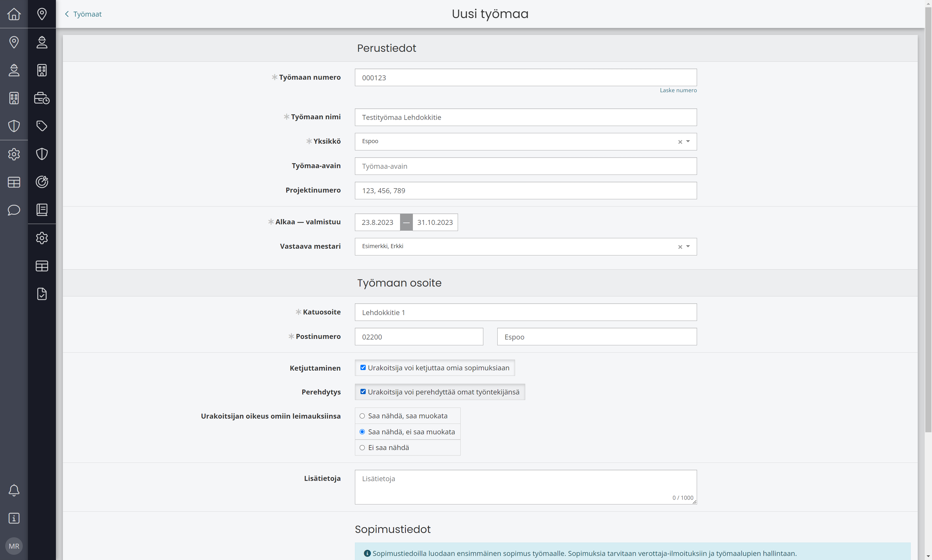Image resolution: width=932 pixels, height=560 pixels.
Task: Open the end date field 31.10.2023
Action: 435,222
